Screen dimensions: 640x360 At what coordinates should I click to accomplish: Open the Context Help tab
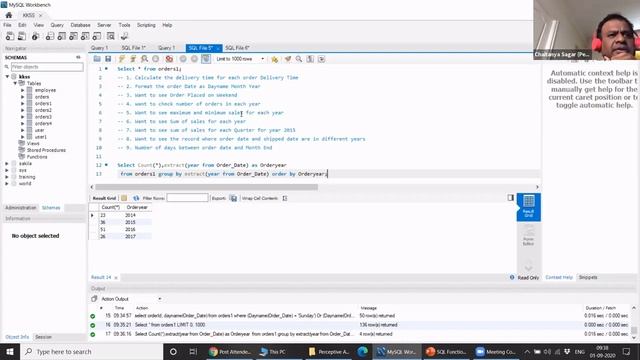tap(559, 278)
